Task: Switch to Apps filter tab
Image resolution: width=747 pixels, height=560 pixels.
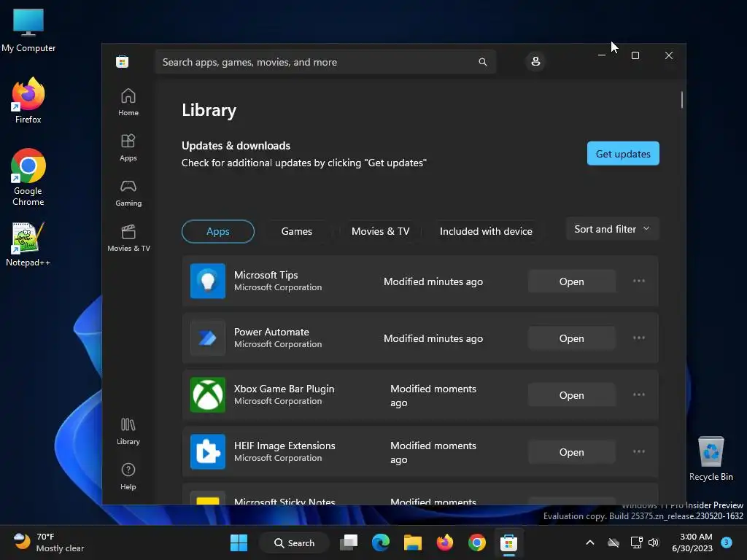Action: 217,231
